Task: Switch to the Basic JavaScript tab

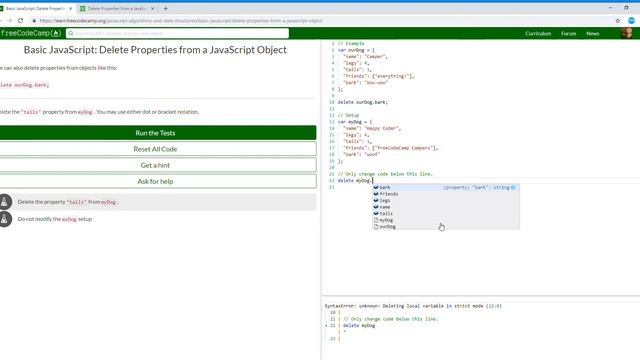Action: tap(35, 8)
